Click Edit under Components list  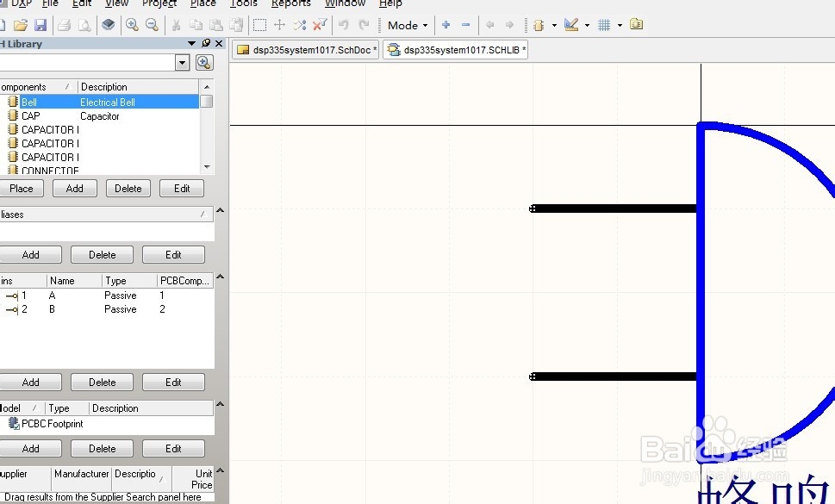(x=182, y=189)
